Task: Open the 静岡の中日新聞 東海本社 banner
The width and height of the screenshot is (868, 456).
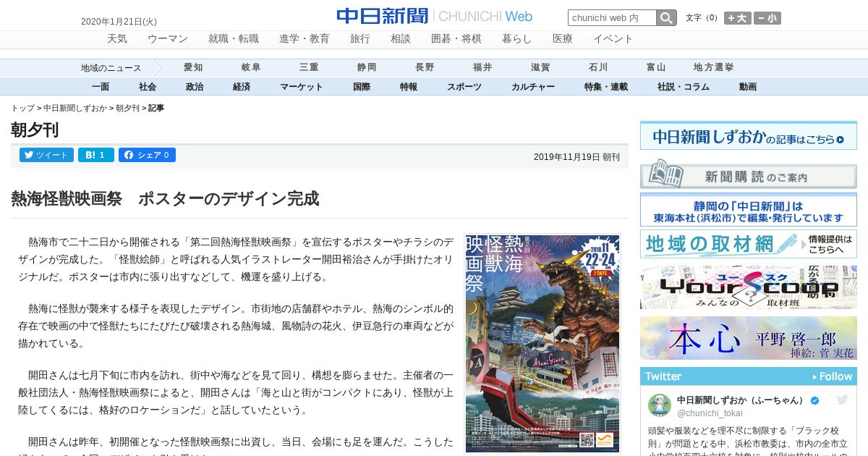Action: coord(749,211)
